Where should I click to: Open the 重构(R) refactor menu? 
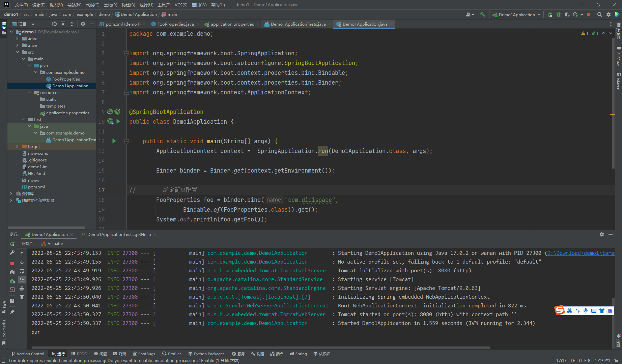pos(110,5)
